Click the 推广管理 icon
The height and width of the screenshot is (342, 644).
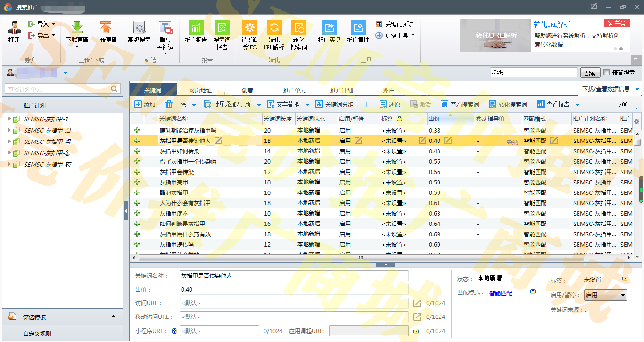[358, 28]
